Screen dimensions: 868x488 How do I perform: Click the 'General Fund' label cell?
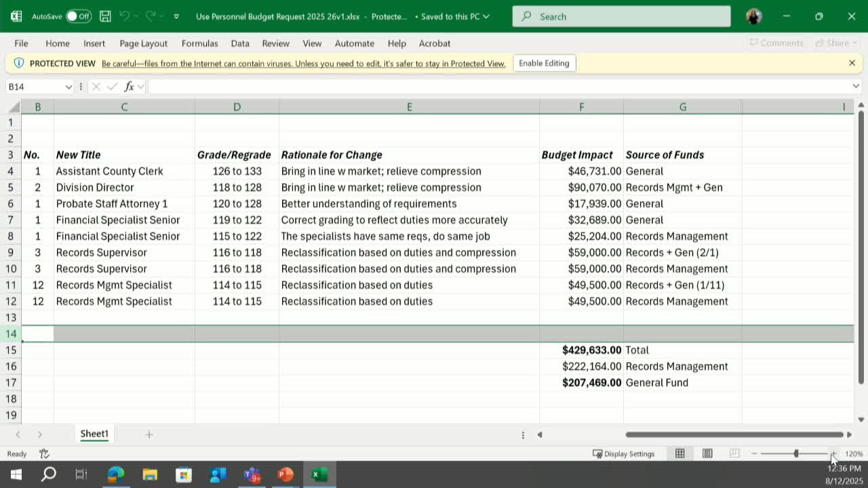(x=683, y=383)
